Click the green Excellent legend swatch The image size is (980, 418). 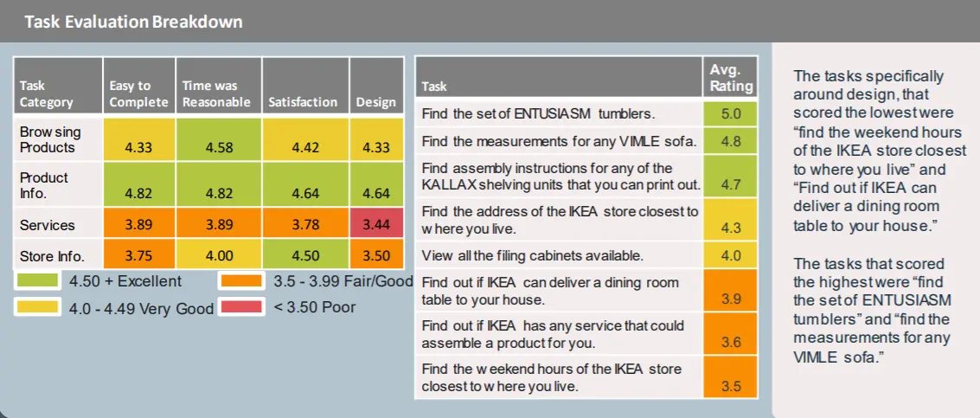[x=37, y=281]
